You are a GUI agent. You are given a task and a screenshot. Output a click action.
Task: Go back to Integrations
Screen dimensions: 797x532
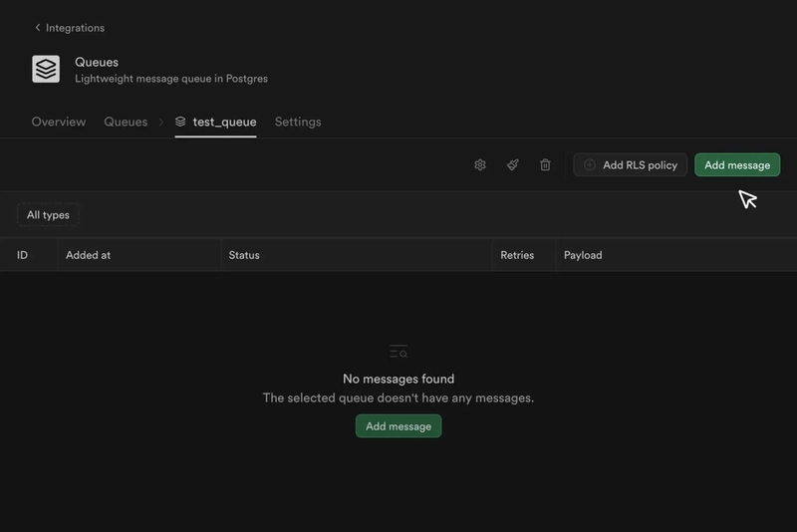pos(75,28)
